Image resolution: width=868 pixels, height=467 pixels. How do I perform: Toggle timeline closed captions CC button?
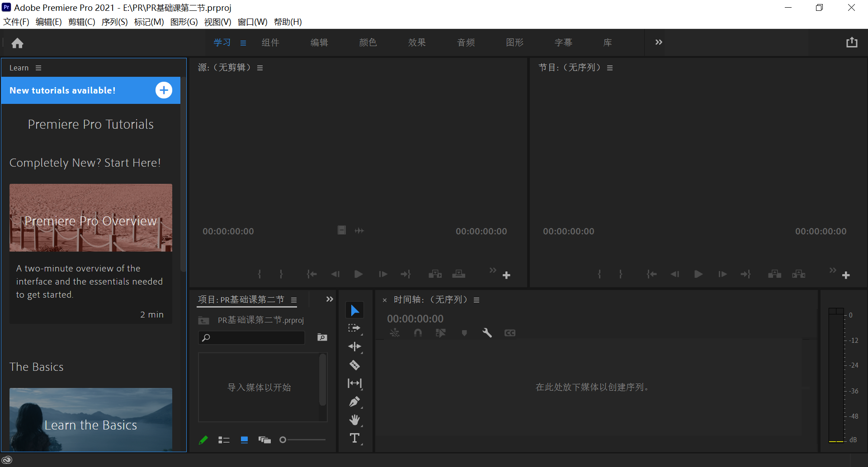click(x=510, y=333)
